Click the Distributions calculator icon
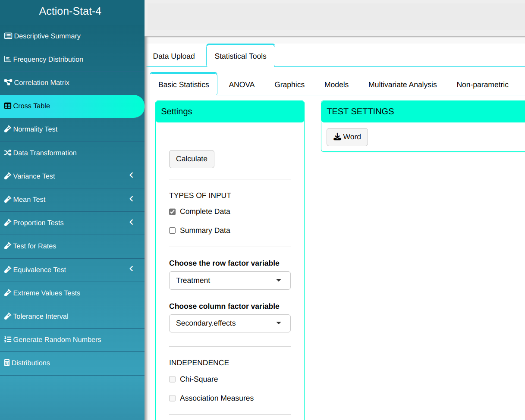Screen dimensions: 525x420 coord(6,363)
